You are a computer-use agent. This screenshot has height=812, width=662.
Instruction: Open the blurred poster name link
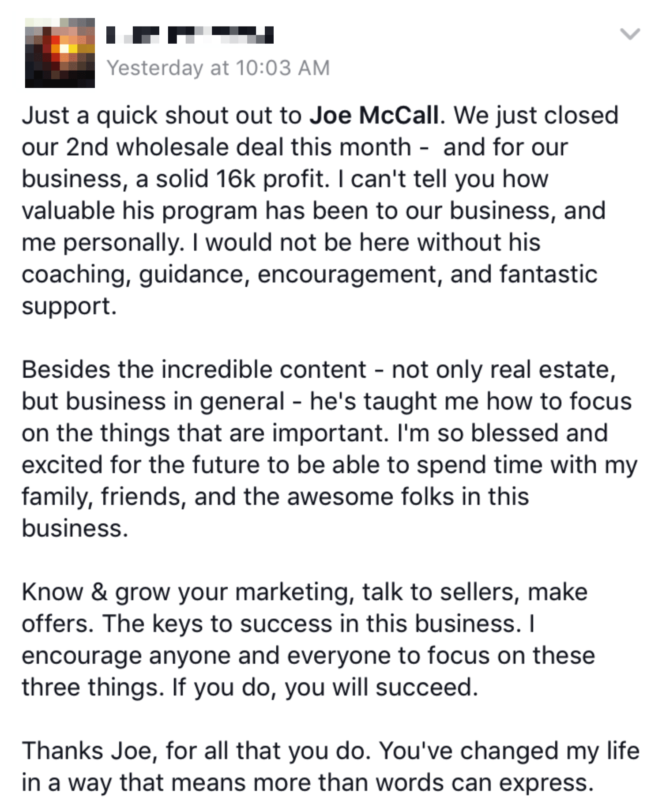coord(190,35)
